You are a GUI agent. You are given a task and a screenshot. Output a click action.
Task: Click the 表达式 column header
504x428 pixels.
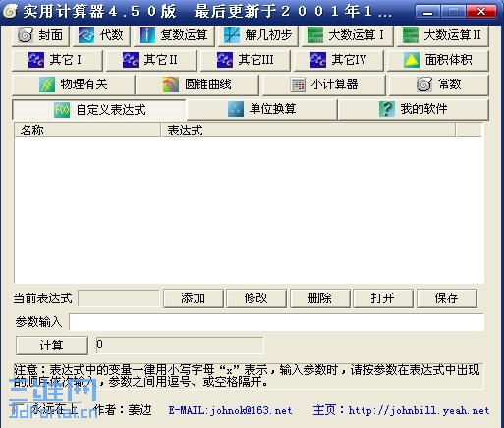pyautogui.click(x=308, y=131)
